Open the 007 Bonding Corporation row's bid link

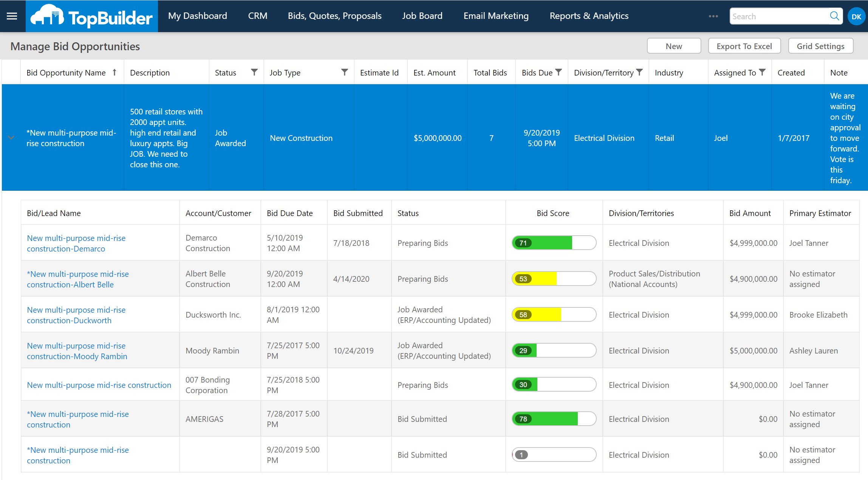(99, 385)
